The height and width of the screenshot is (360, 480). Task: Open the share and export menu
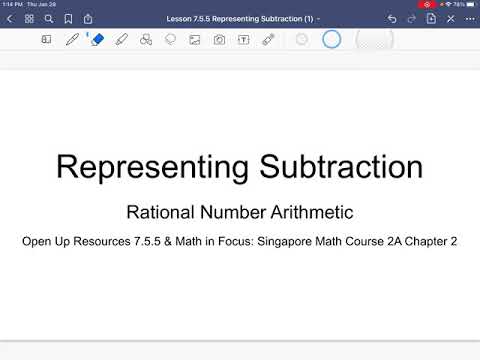pyautogui.click(x=88, y=19)
